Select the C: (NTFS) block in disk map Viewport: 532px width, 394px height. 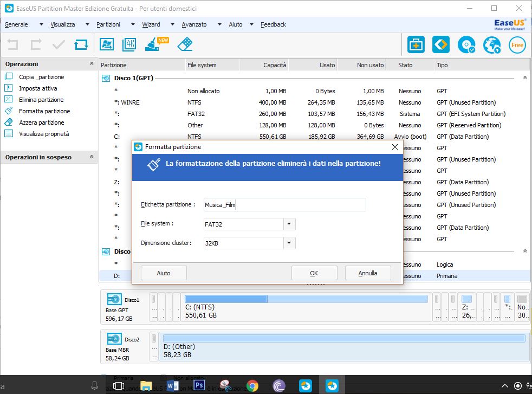point(306,307)
